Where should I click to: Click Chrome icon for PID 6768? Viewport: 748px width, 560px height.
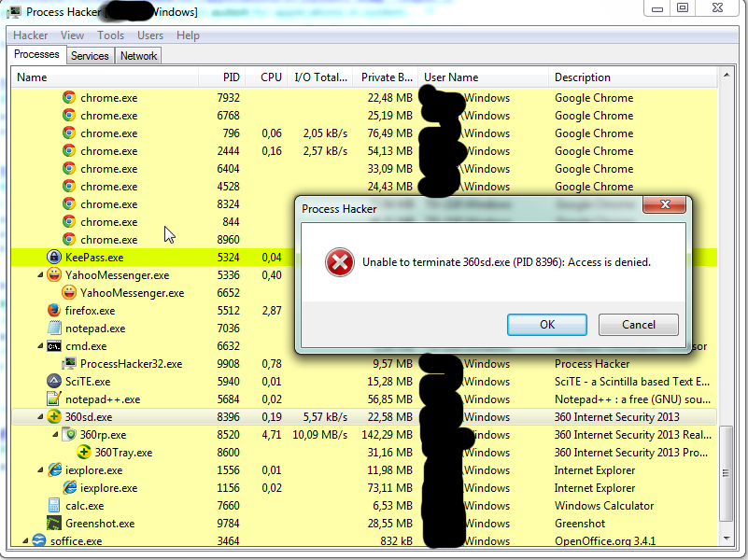[x=69, y=115]
